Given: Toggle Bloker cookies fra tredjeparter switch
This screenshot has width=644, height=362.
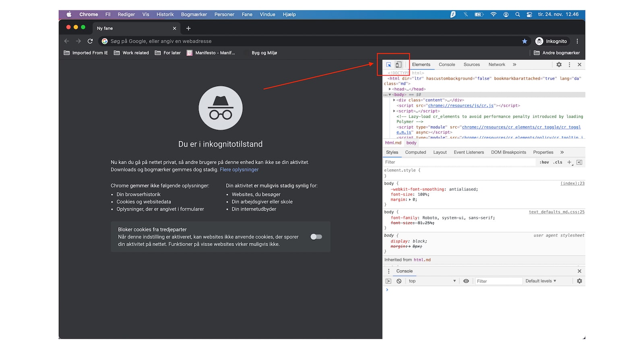Looking at the screenshot, I should point(316,237).
